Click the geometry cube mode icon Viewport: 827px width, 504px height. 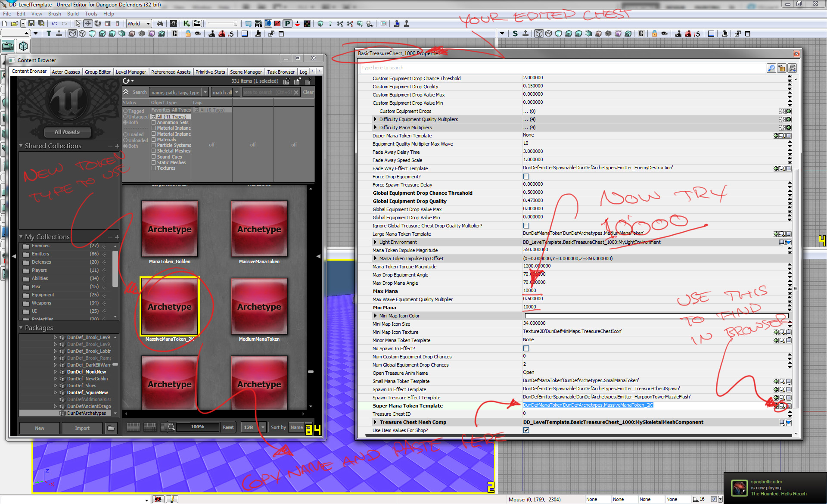23,46
